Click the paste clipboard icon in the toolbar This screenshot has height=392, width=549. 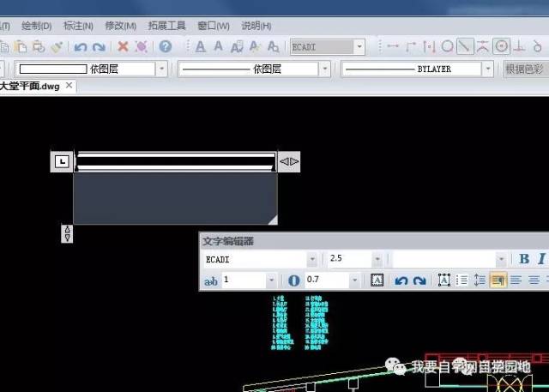pos(21,46)
